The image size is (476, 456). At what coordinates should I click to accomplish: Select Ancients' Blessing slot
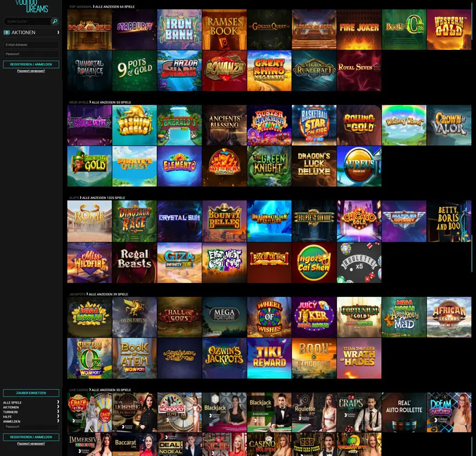[224, 125]
